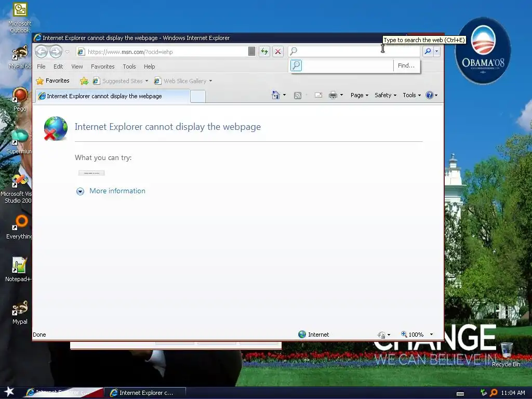The image size is (532, 399).
Task: Select the Pego desktop shortcut
Action: coord(20,99)
